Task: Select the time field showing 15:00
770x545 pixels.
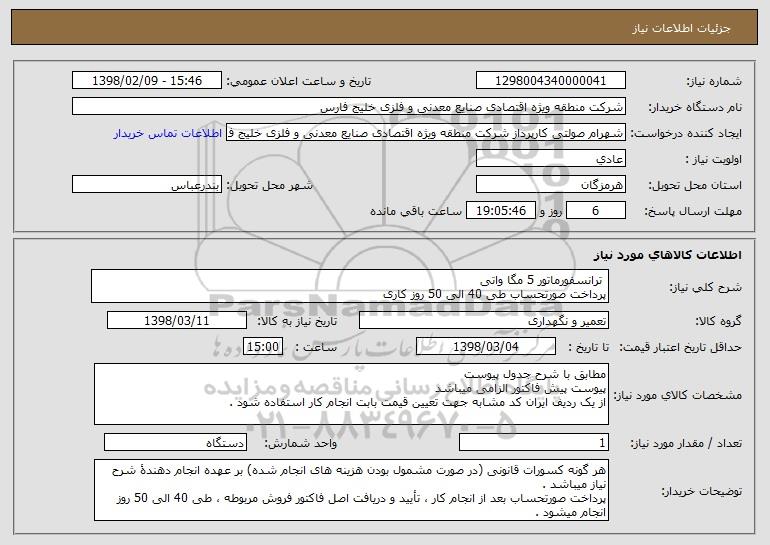Action: [x=263, y=347]
